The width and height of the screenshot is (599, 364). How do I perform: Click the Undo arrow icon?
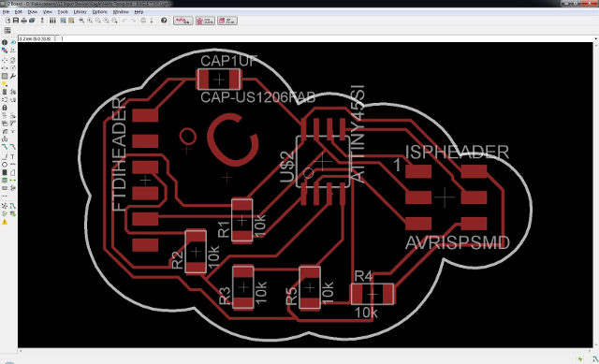(x=124, y=21)
